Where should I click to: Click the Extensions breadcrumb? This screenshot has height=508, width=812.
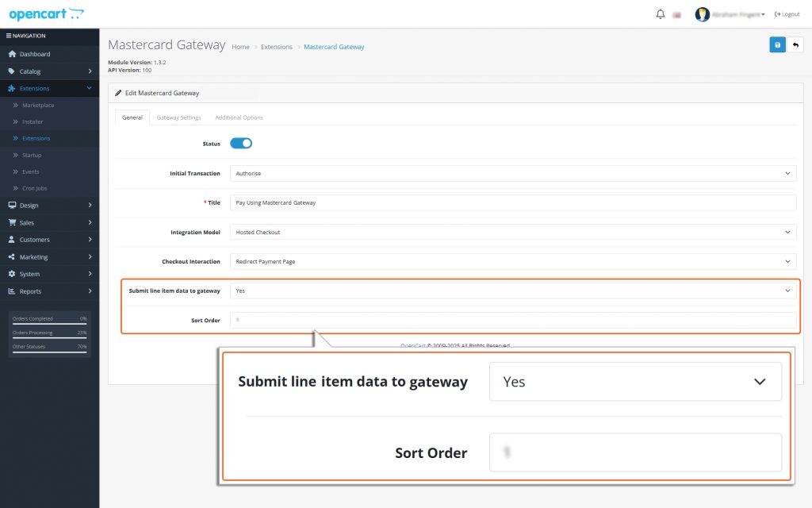click(x=277, y=47)
